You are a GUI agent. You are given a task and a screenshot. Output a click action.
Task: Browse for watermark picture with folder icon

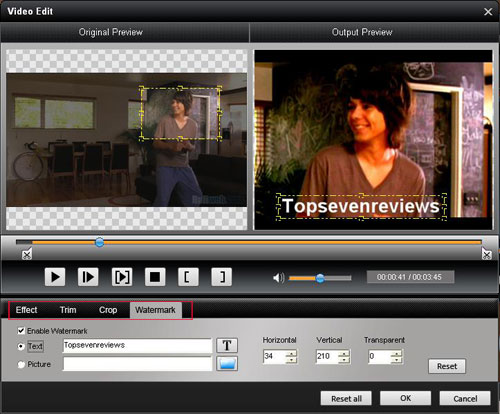tap(227, 364)
